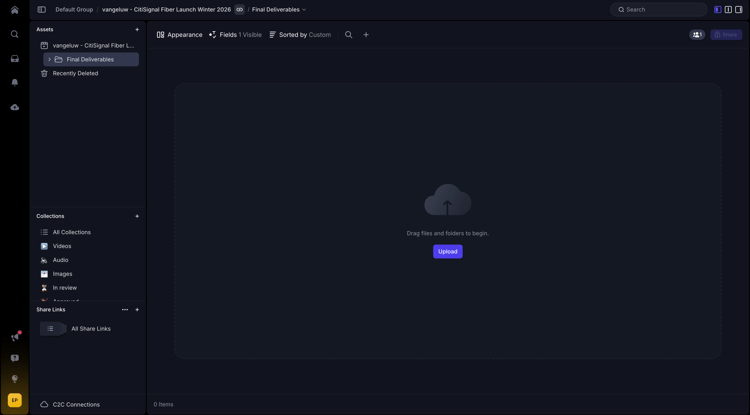Click the lightbulb ideas icon
This screenshot has height=415, width=750.
tap(14, 379)
